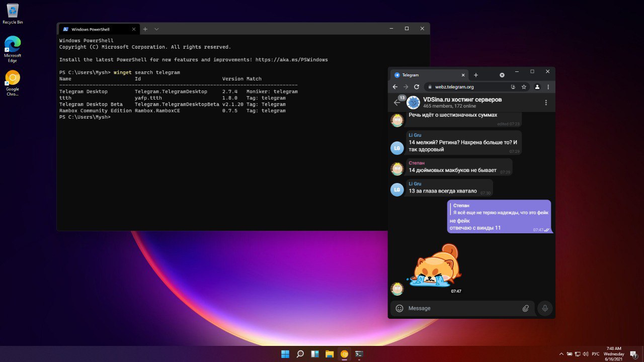The width and height of the screenshot is (644, 362).
Task: Jump to quoted Степан reply in purple bubble
Action: [500, 209]
